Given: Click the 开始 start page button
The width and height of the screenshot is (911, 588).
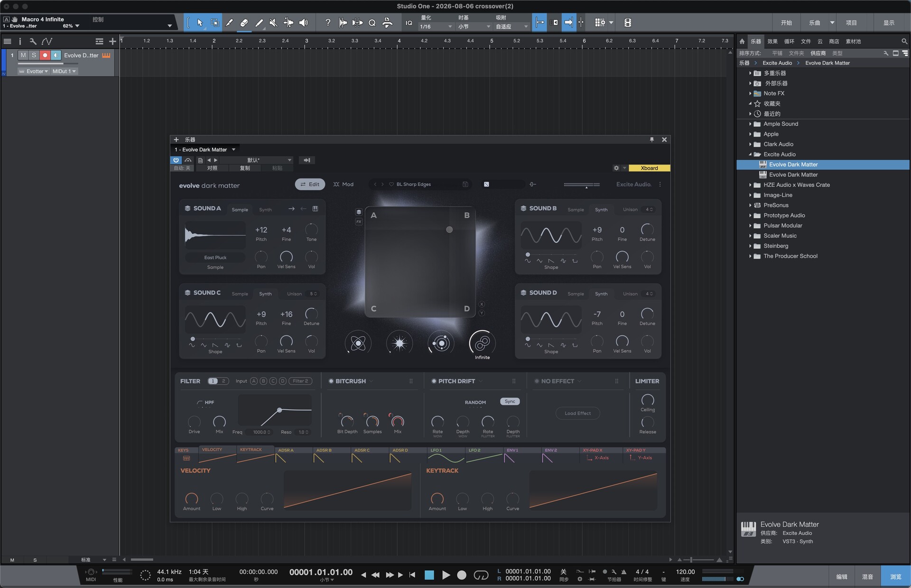Looking at the screenshot, I should pyautogui.click(x=786, y=22).
